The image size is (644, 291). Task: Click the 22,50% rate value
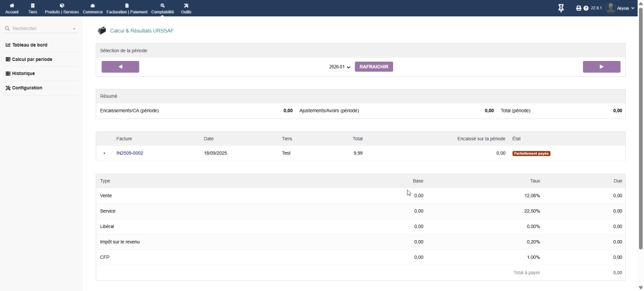532,211
